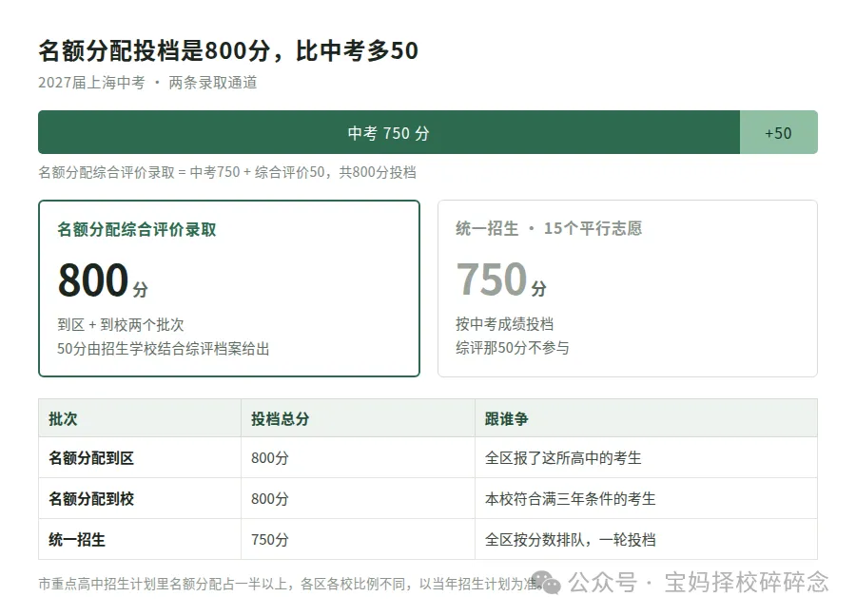Select the '名额分配到区' row label
856x616 pixels.
pyautogui.click(x=91, y=458)
